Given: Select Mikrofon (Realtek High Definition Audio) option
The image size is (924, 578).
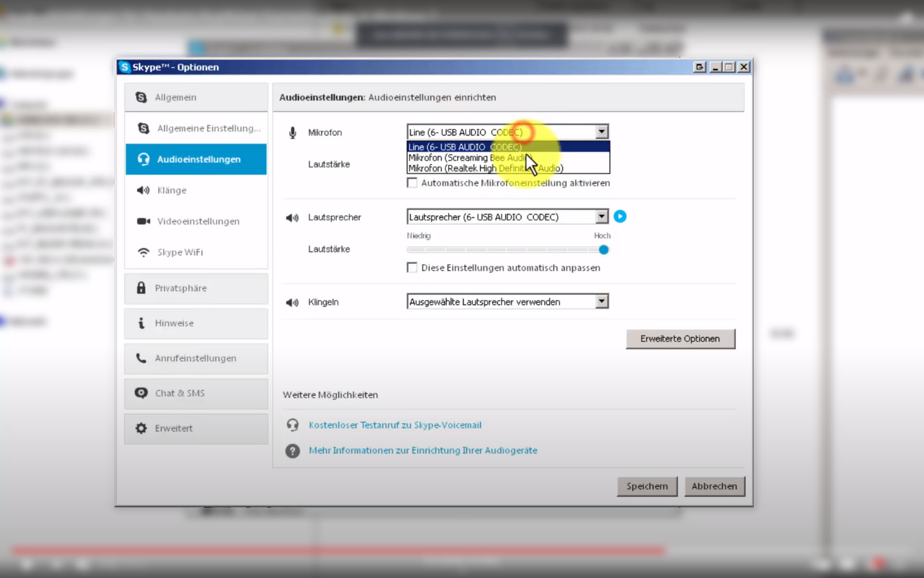Looking at the screenshot, I should pyautogui.click(x=508, y=168).
